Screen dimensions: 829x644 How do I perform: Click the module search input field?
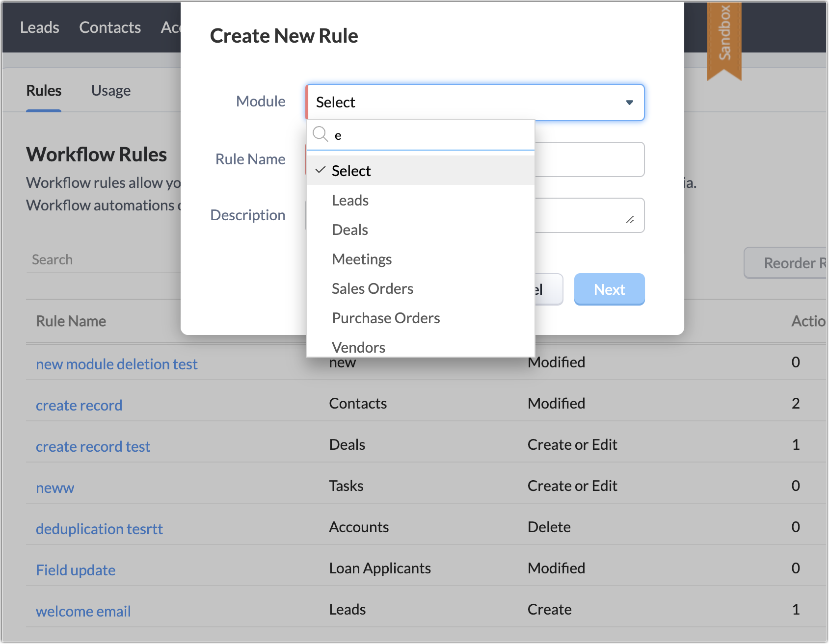[x=432, y=135]
